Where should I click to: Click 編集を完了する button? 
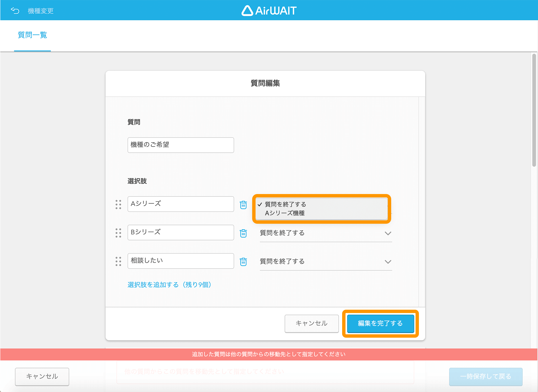(381, 323)
